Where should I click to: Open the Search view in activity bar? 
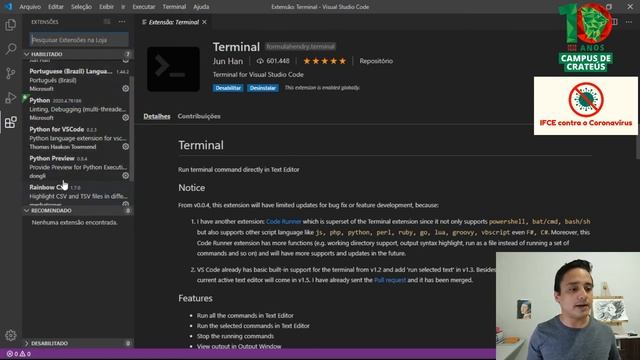coord(11,49)
